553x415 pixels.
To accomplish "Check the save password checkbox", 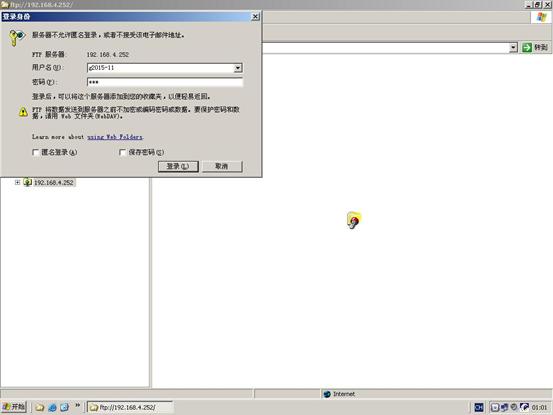I will pos(122,152).
